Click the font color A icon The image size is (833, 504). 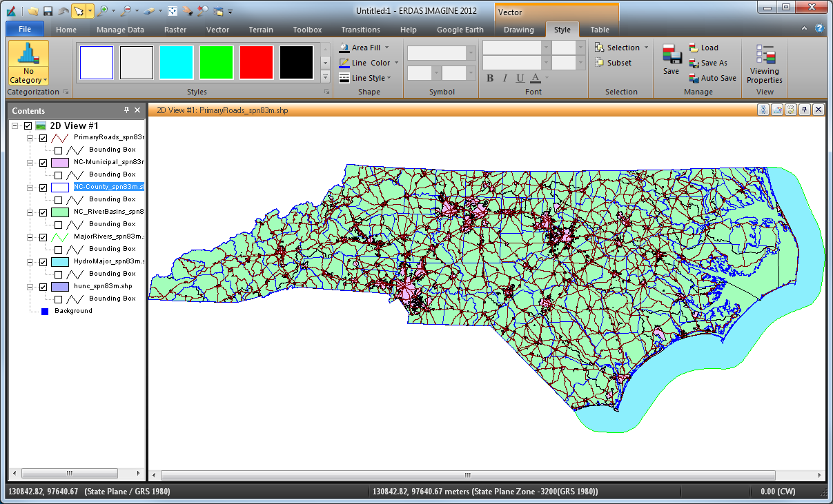point(535,78)
